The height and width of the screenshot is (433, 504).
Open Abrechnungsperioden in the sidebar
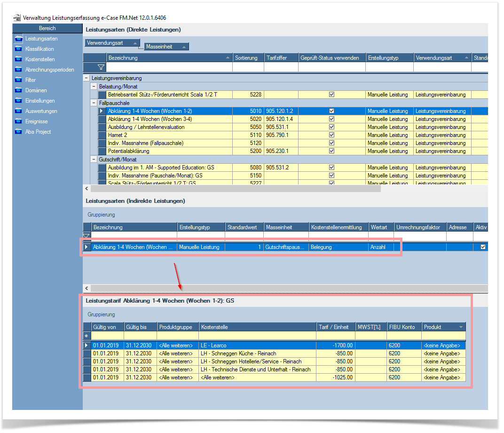coord(49,70)
